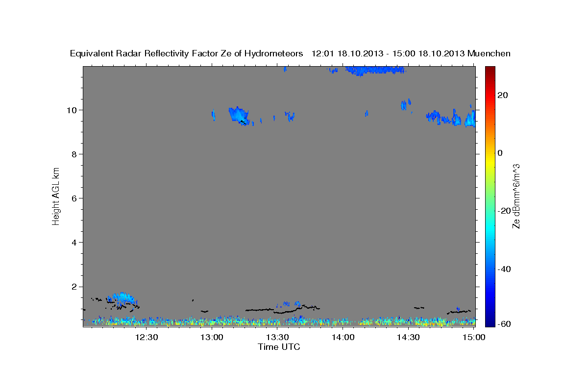Viewport: 588px width, 392px height.
Task: Click the '14:00' time tick label
Action: coord(343,337)
